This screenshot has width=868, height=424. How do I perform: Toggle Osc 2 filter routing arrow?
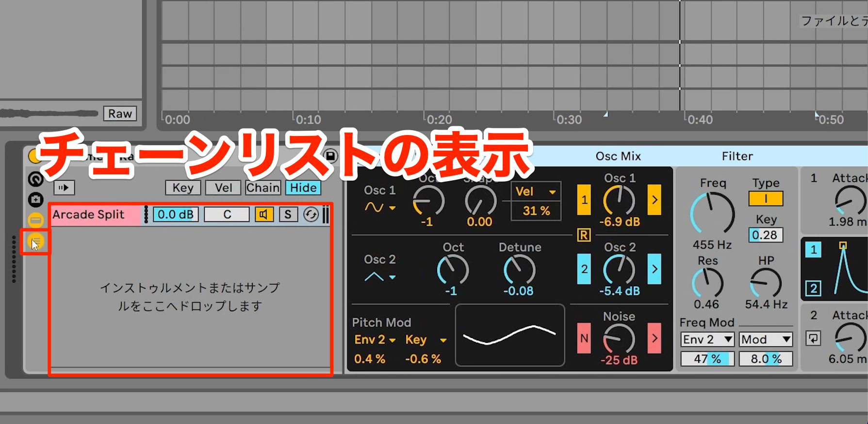pos(655,269)
